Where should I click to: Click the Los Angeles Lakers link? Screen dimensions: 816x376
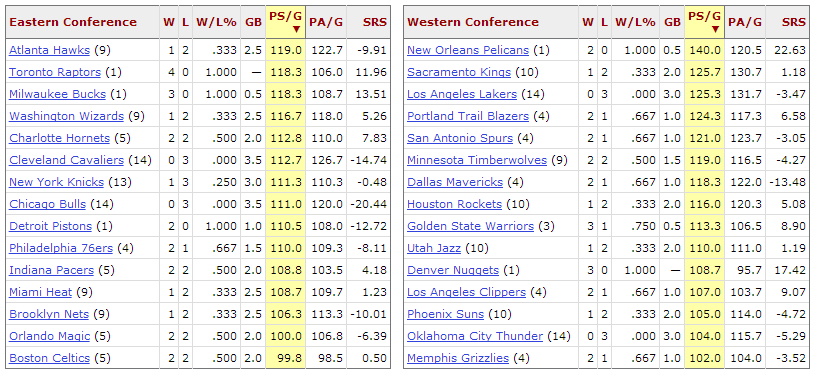point(462,94)
